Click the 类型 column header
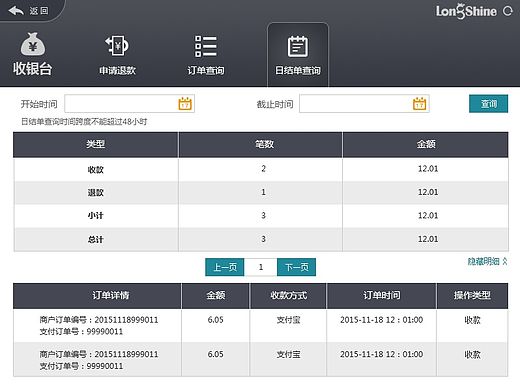Screen dimensions: 520x390 click(x=96, y=144)
